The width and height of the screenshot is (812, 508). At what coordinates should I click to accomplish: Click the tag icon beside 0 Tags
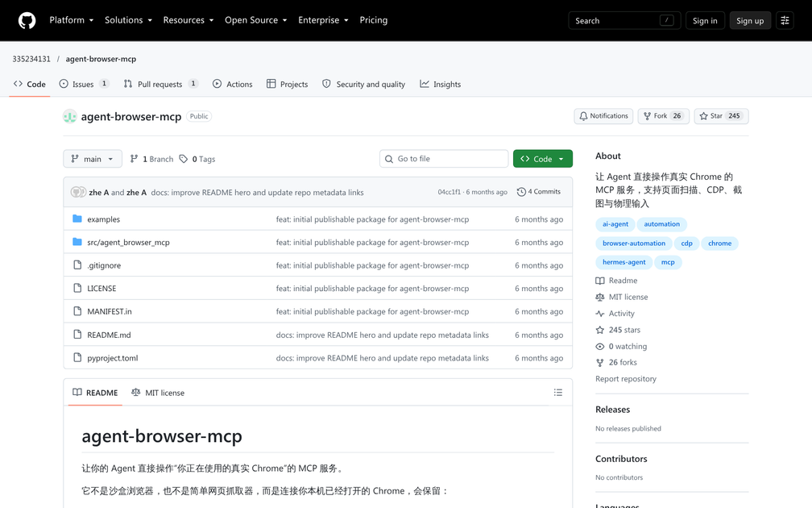tap(184, 159)
